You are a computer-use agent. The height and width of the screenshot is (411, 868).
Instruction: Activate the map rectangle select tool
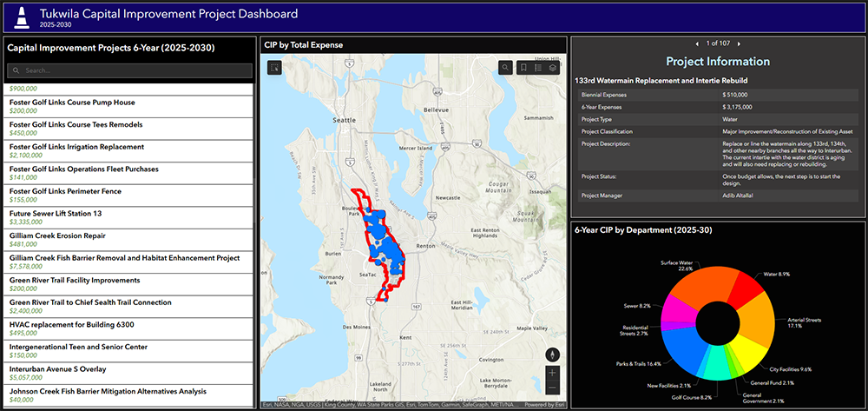[x=275, y=67]
